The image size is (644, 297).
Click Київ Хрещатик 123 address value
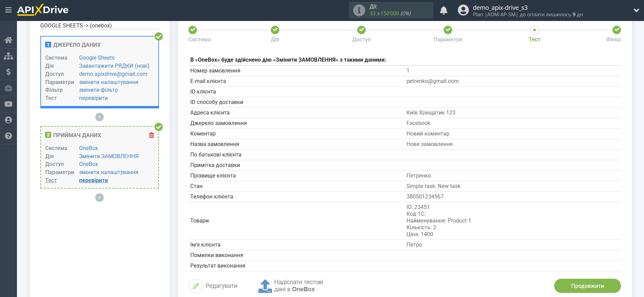point(431,113)
